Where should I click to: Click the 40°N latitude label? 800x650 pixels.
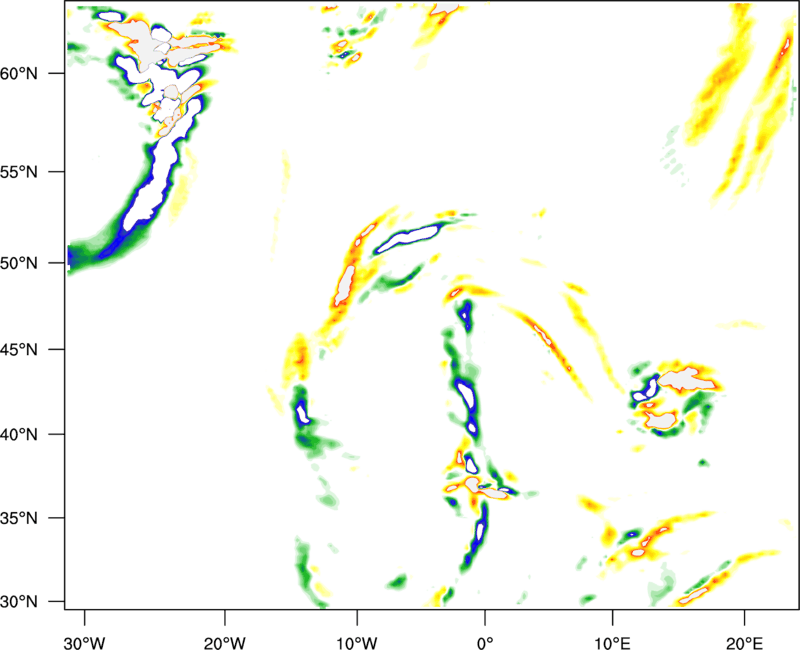pos(19,435)
